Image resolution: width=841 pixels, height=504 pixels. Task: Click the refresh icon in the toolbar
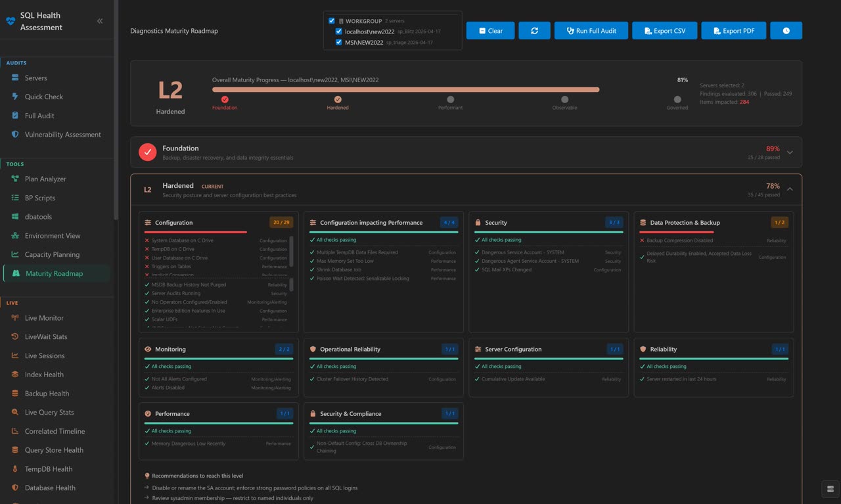534,30
